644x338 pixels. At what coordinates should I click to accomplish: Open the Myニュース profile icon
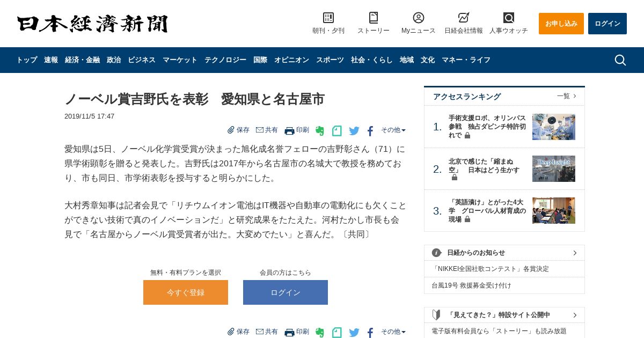(x=419, y=18)
